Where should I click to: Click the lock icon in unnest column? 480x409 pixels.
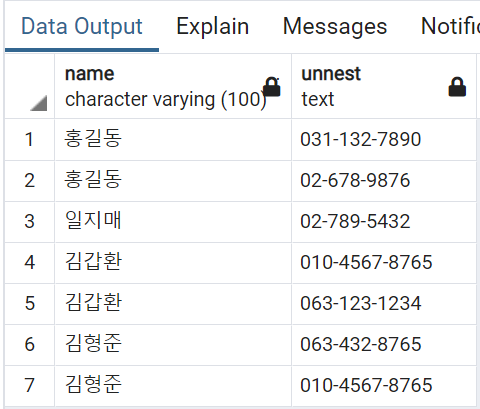coord(457,87)
